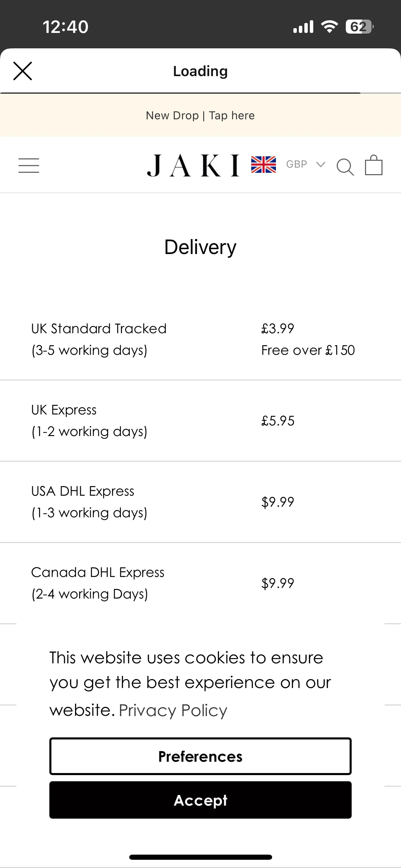Tap the Wi-Fi status icon
401x868 pixels.
pos(329,26)
